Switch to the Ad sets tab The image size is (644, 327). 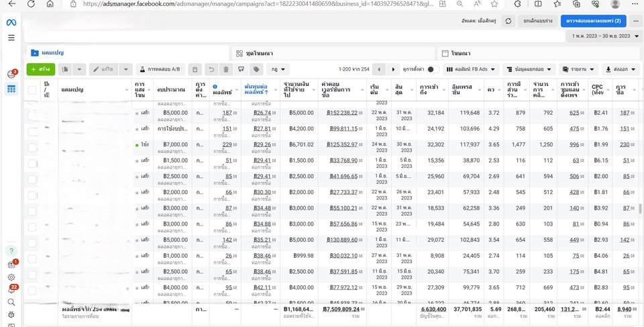pos(333,54)
